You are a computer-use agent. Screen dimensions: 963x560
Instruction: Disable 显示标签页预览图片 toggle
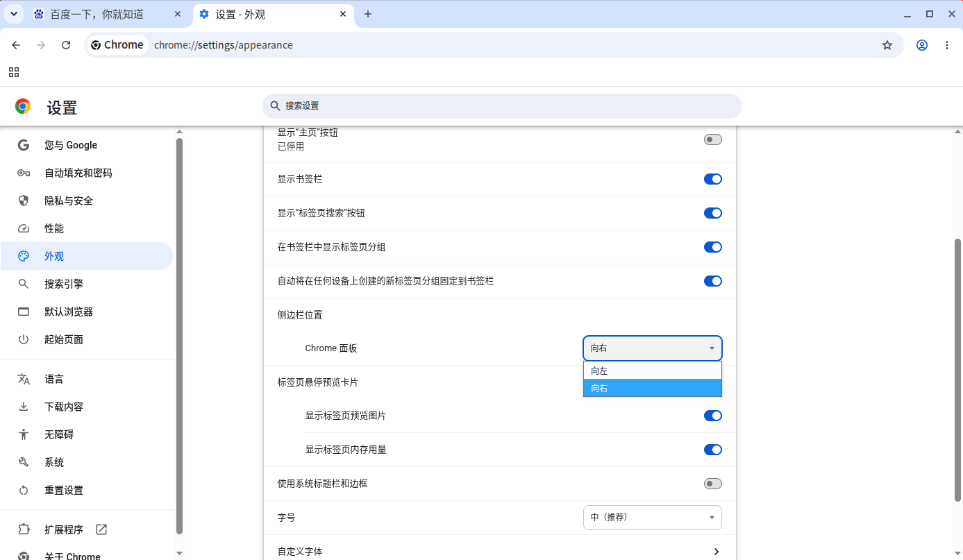pyautogui.click(x=713, y=416)
